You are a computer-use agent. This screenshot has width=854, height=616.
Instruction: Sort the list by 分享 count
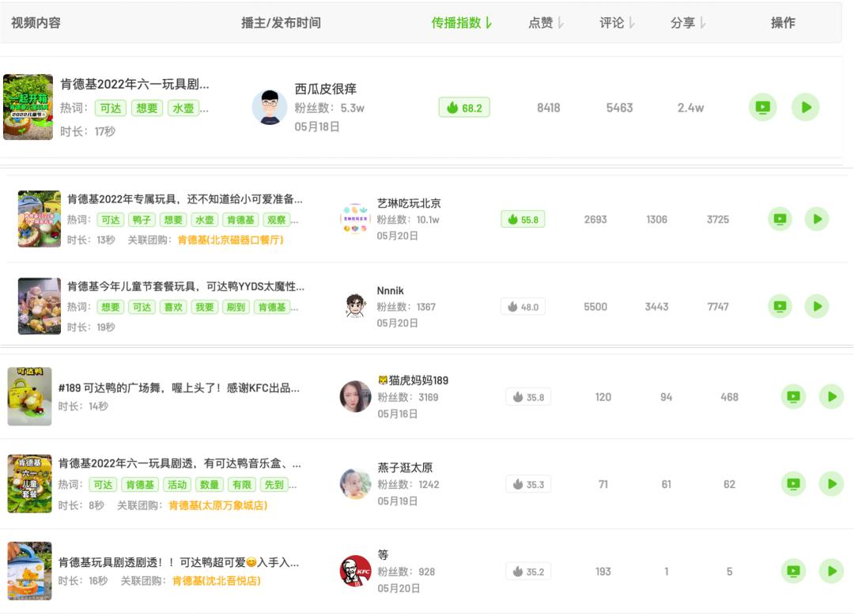coord(688,23)
